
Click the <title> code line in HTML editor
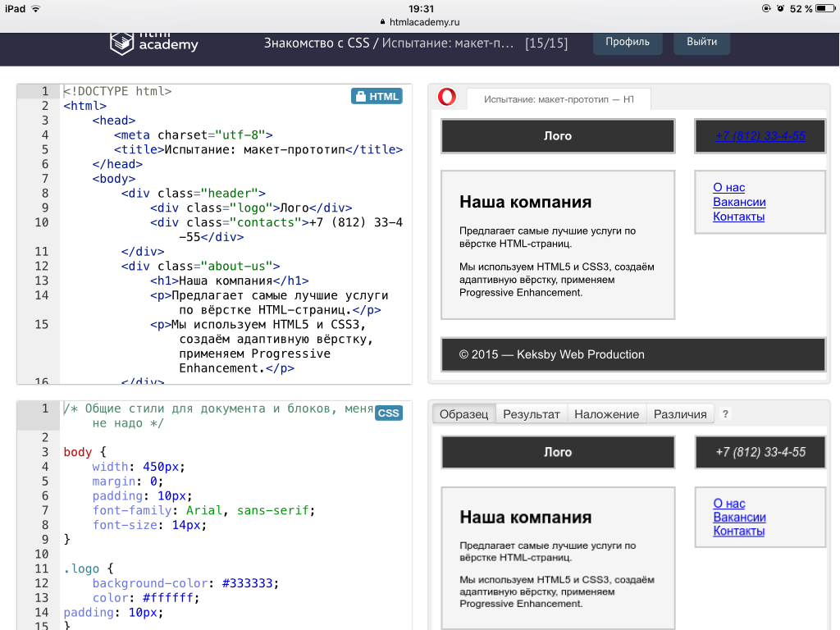coord(258,149)
